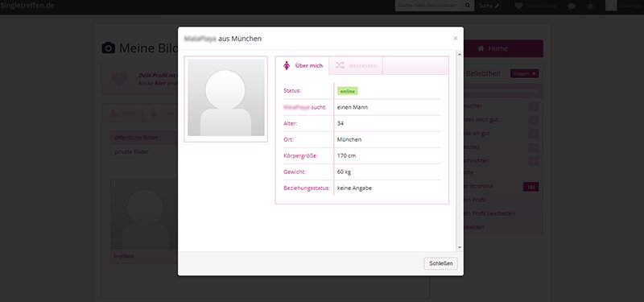This screenshot has height=302, width=644.
Task: Click the Profilbild thumbnail on background page
Action: (145, 213)
